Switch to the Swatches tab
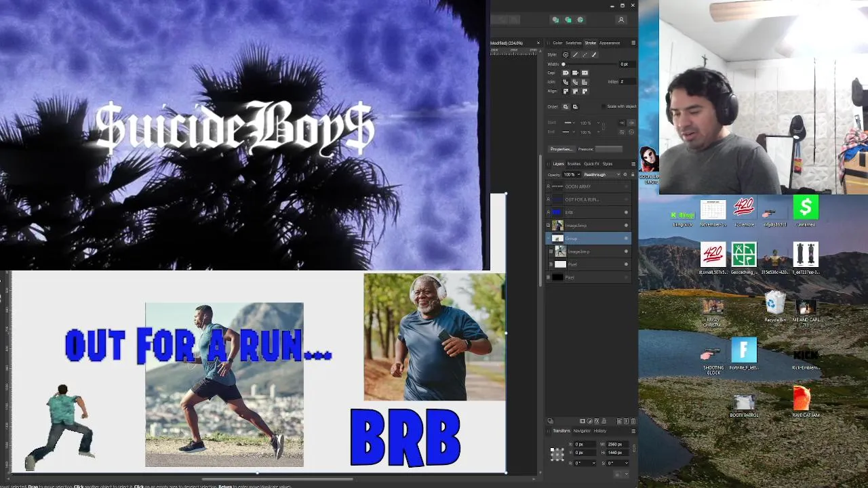This screenshot has height=488, width=868. pyautogui.click(x=574, y=43)
